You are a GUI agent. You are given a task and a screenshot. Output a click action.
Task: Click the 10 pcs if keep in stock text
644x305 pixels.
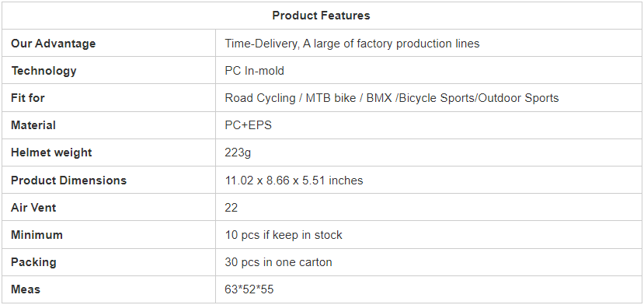click(x=284, y=235)
